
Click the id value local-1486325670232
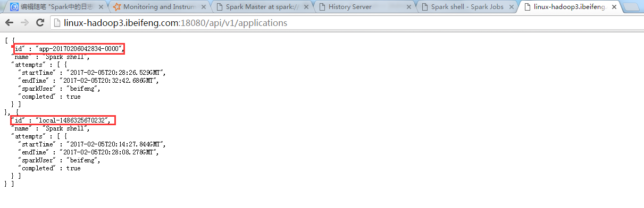73,120
